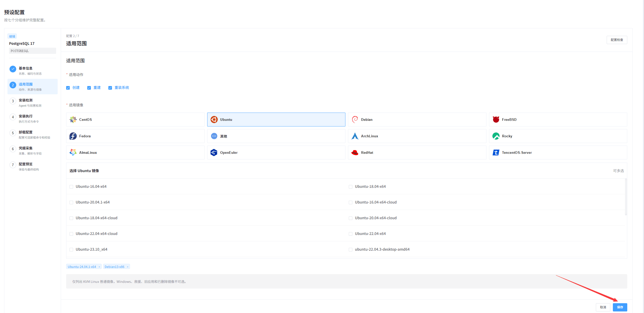
Task: Open step 7 配置预览
Action: coord(32,166)
